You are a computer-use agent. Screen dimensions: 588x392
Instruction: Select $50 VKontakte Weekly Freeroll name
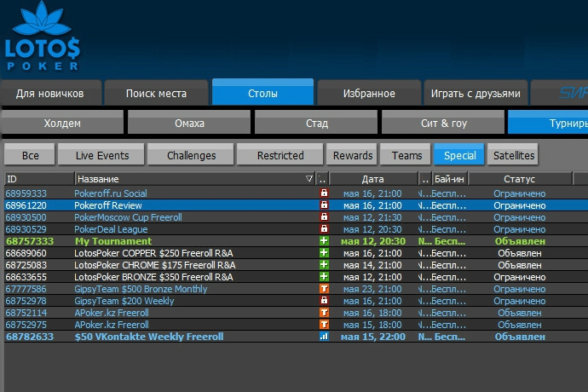tap(149, 337)
